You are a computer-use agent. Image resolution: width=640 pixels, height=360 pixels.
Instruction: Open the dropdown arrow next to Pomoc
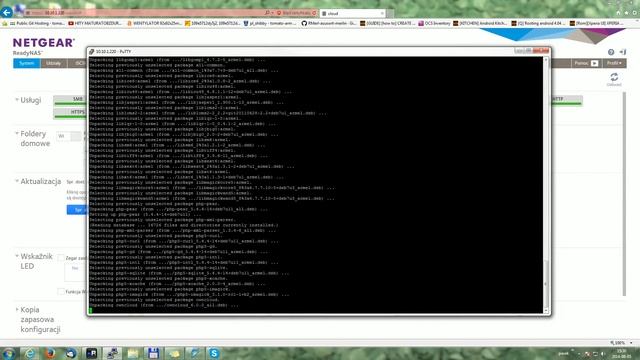[594, 63]
